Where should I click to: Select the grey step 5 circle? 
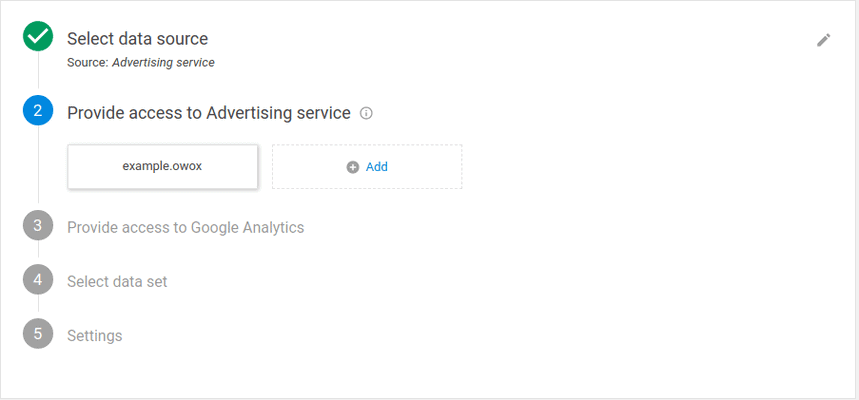pos(38,334)
